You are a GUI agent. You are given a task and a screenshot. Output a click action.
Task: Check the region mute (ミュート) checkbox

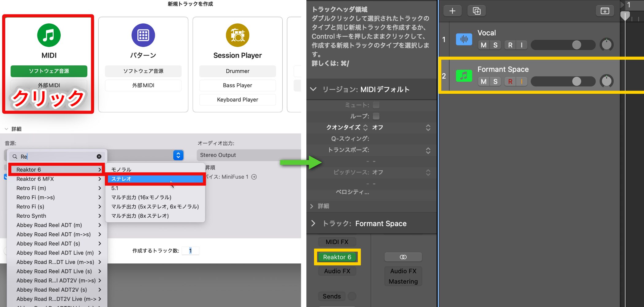click(376, 105)
